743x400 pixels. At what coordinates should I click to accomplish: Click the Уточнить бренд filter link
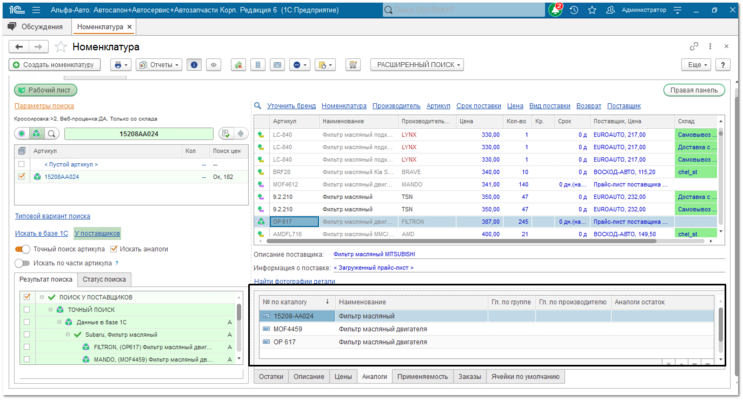(x=291, y=106)
